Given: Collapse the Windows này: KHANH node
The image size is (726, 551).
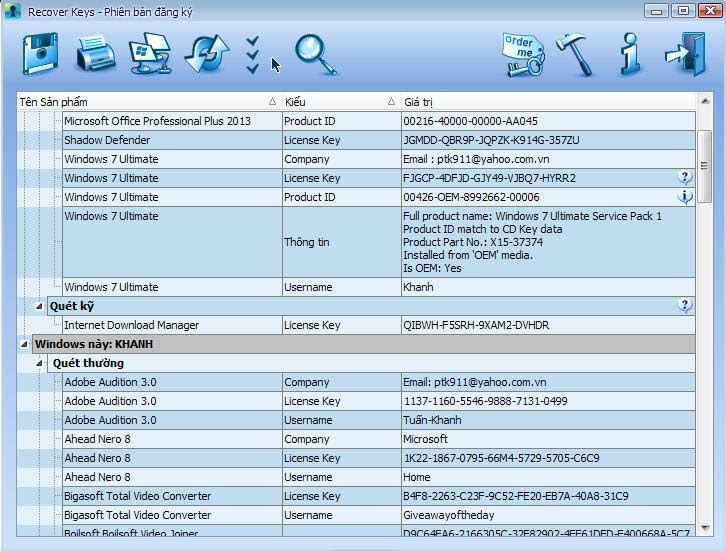Looking at the screenshot, I should (25, 344).
